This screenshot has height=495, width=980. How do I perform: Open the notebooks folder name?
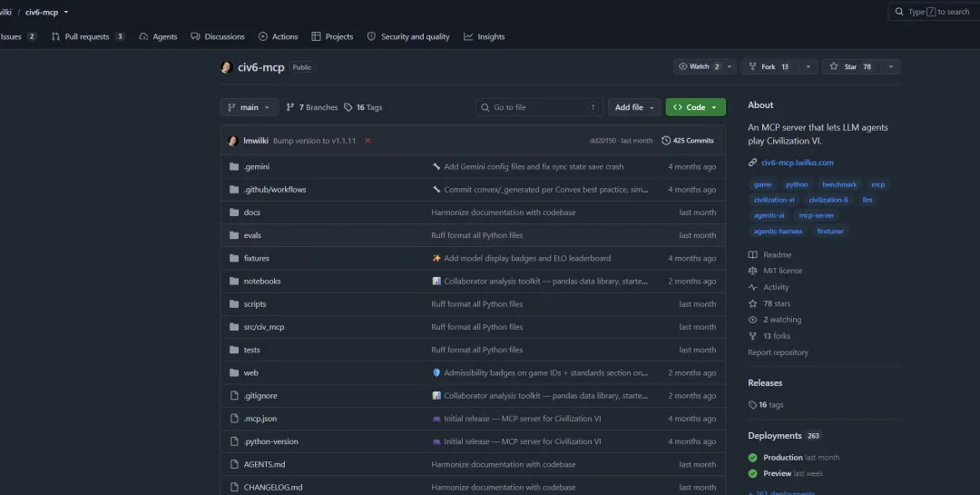pyautogui.click(x=262, y=281)
